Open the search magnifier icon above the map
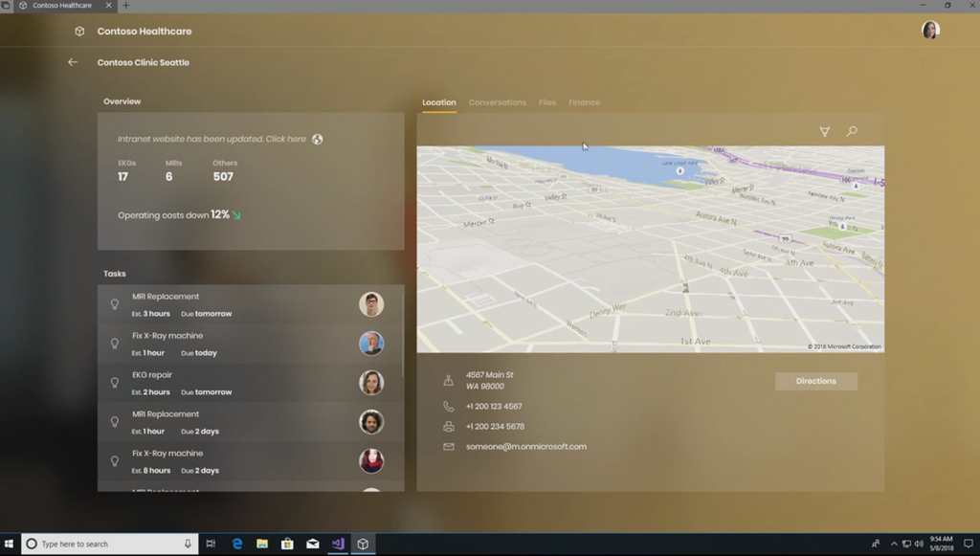This screenshot has width=980, height=556. click(851, 131)
